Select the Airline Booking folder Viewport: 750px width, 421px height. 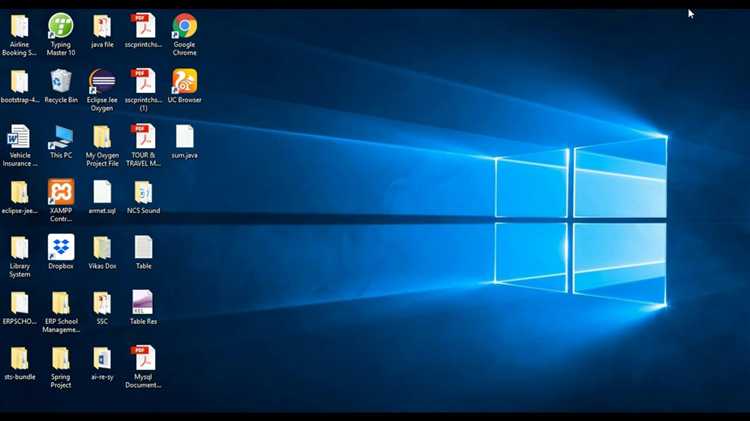pyautogui.click(x=20, y=34)
